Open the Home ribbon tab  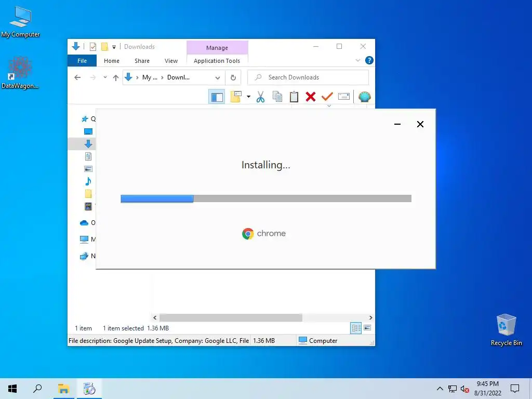112,61
